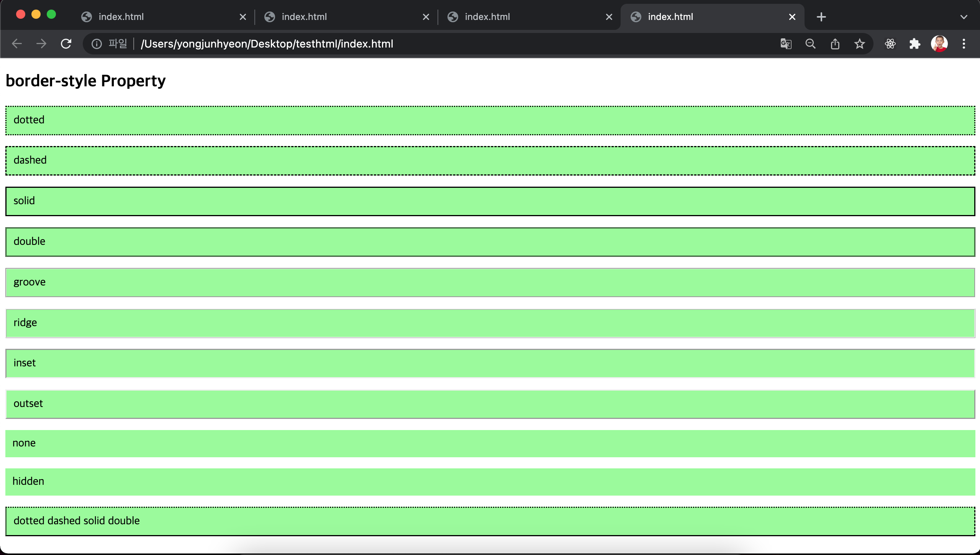Share this page via share icon
980x555 pixels.
click(x=835, y=44)
